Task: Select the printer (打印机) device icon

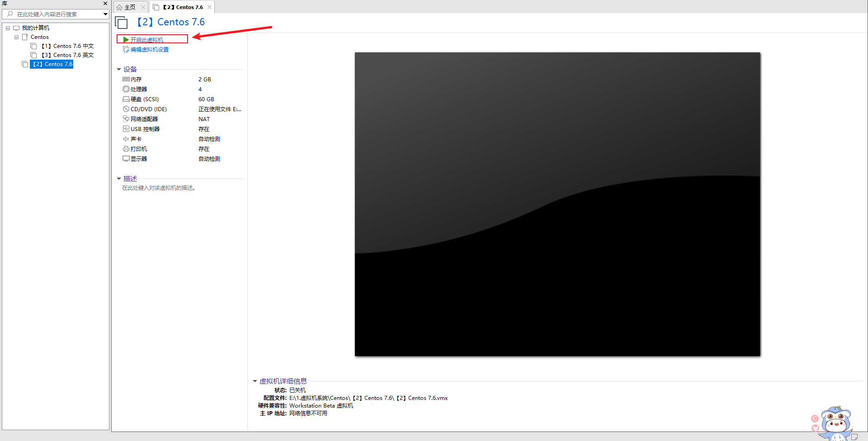Action: click(x=126, y=149)
